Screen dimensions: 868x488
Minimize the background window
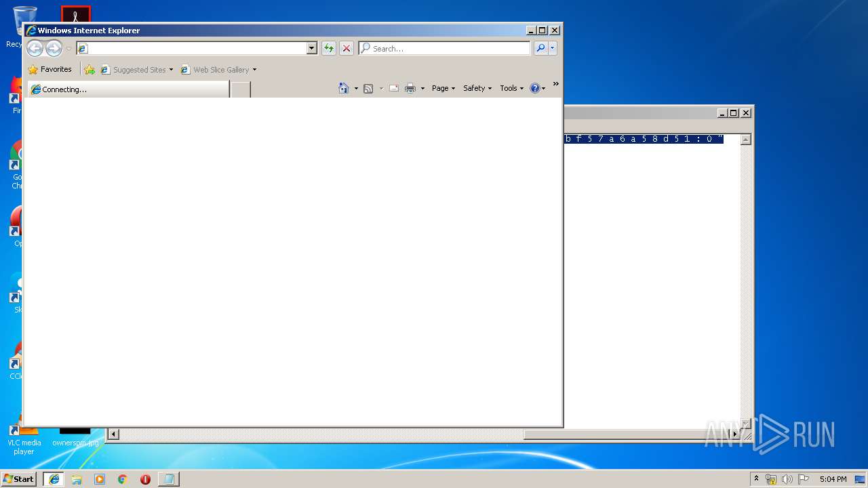[722, 113]
